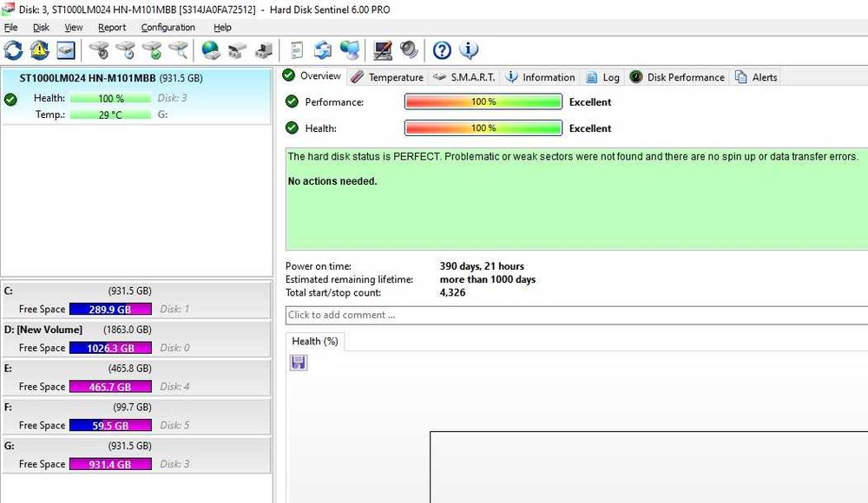The image size is (868, 503).
Task: Open the File menu
Action: click(10, 27)
